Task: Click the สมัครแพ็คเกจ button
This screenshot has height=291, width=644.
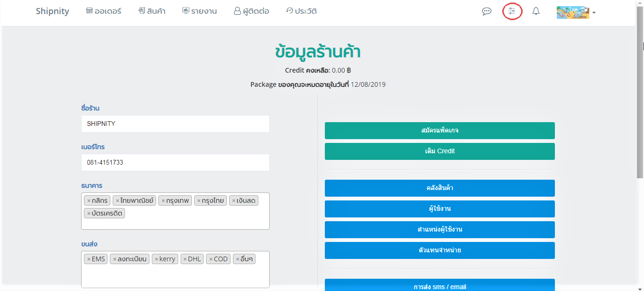Action: tap(440, 131)
